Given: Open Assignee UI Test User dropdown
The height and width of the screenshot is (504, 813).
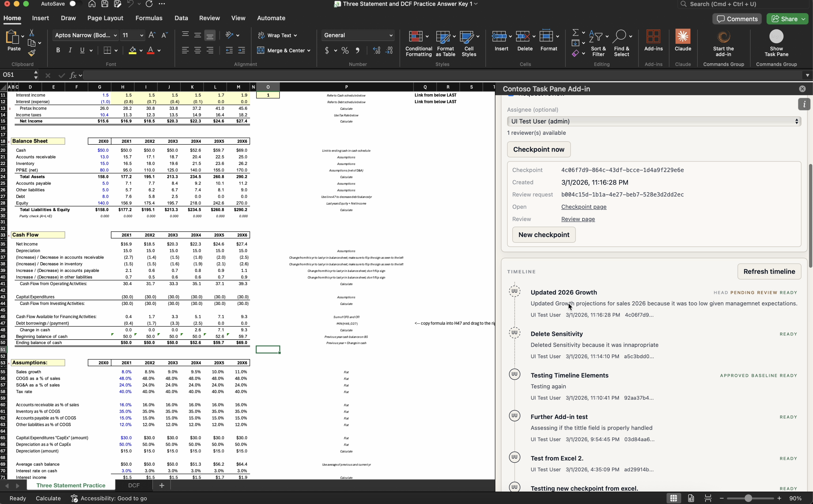Looking at the screenshot, I should pyautogui.click(x=654, y=121).
